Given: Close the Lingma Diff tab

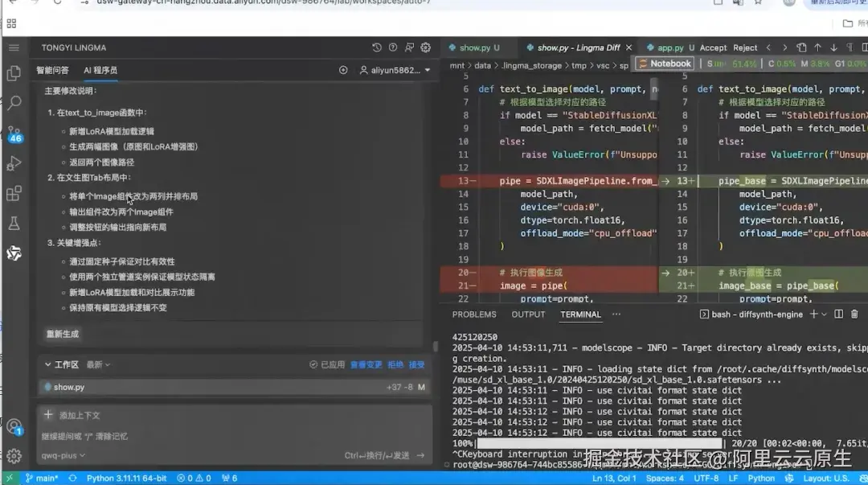Looking at the screenshot, I should point(628,47).
